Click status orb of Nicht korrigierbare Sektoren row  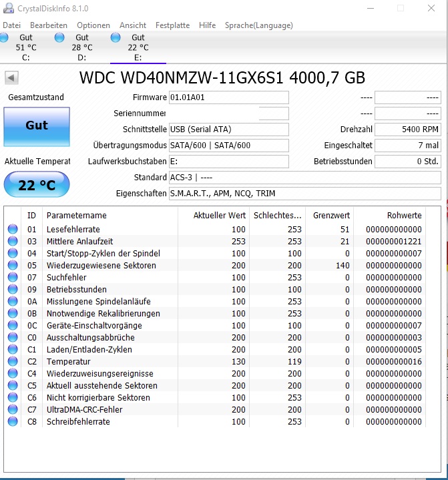tap(13, 397)
